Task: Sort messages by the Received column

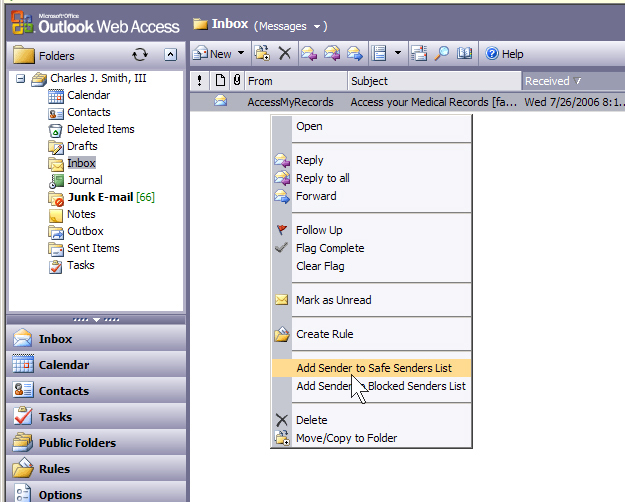Action: click(573, 81)
